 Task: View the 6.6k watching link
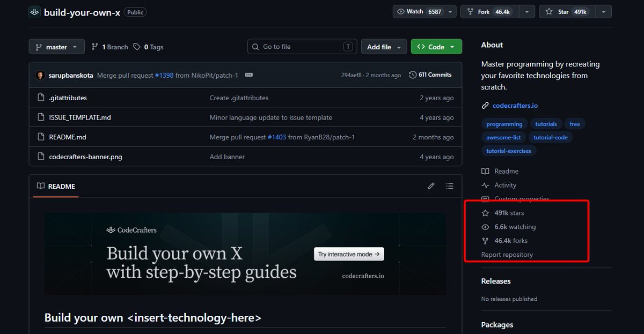(509, 227)
